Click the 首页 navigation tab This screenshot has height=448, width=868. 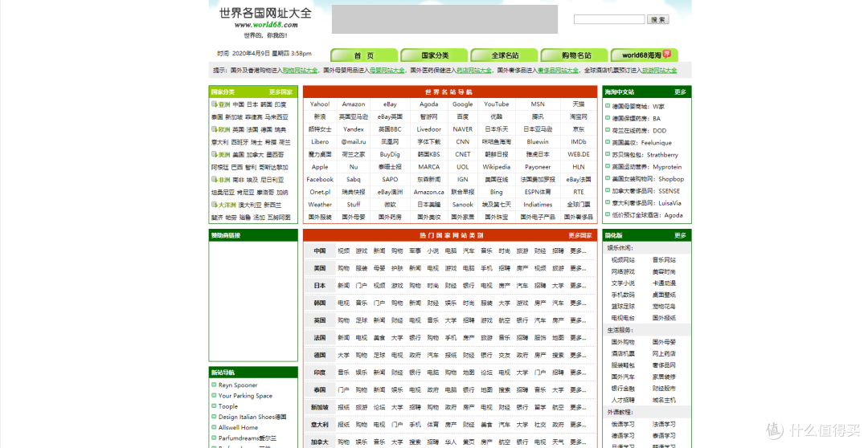(x=364, y=55)
